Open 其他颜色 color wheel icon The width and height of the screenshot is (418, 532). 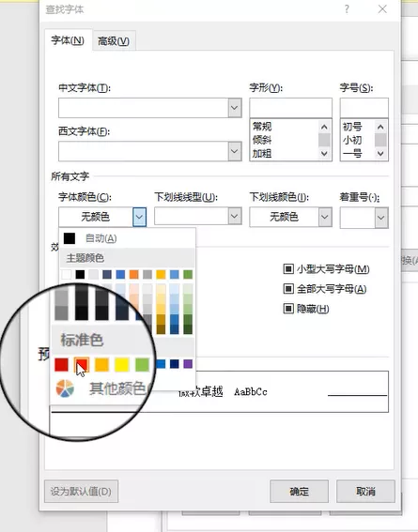click(x=65, y=388)
